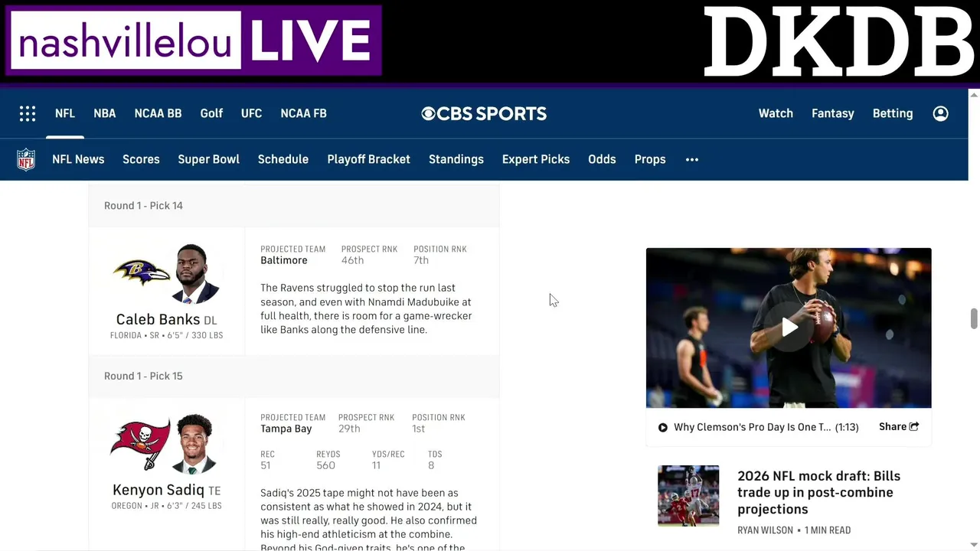Viewport: 980px width, 551px height.
Task: Click the '46th' prospect rank value
Action: (352, 260)
